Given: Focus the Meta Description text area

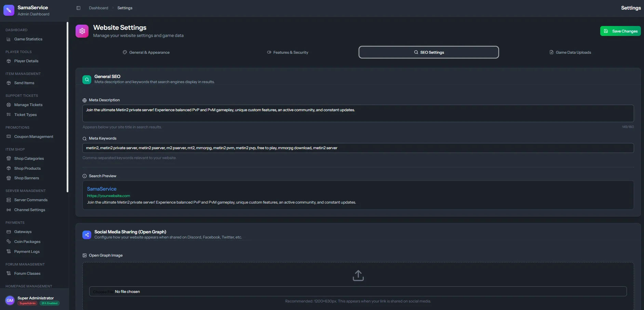Looking at the screenshot, I should (x=358, y=113).
